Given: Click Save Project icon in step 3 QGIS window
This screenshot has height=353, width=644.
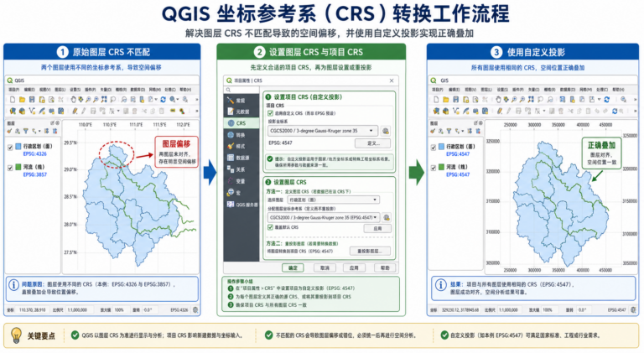Looking at the screenshot, I should click(x=456, y=99).
